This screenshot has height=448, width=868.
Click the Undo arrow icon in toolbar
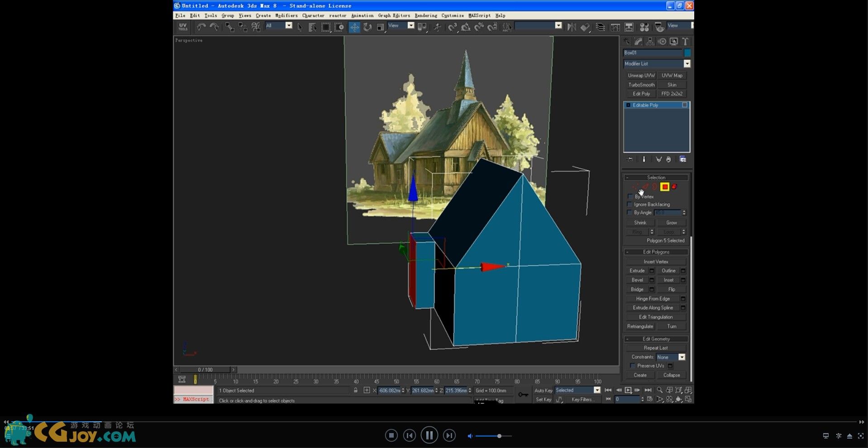(x=201, y=27)
